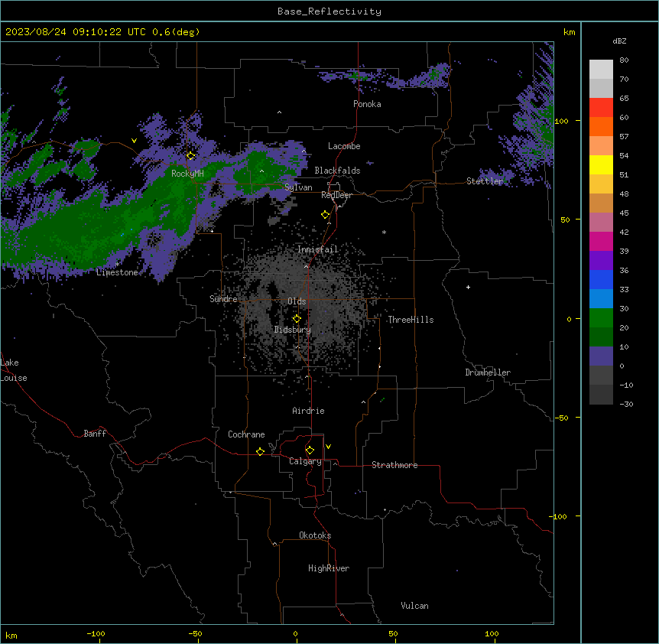The height and width of the screenshot is (644, 659).
Task: Click the Blackfalds city label
Action: tap(337, 171)
